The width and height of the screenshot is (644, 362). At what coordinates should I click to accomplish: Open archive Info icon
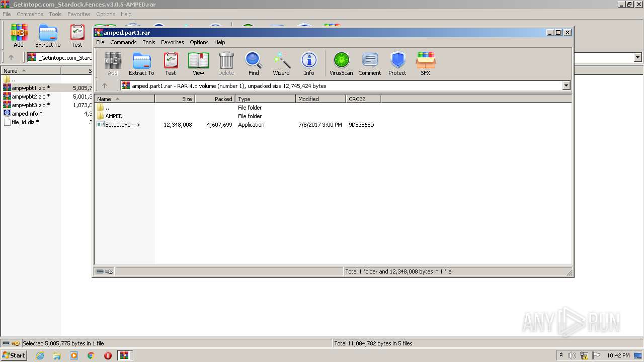tap(309, 63)
